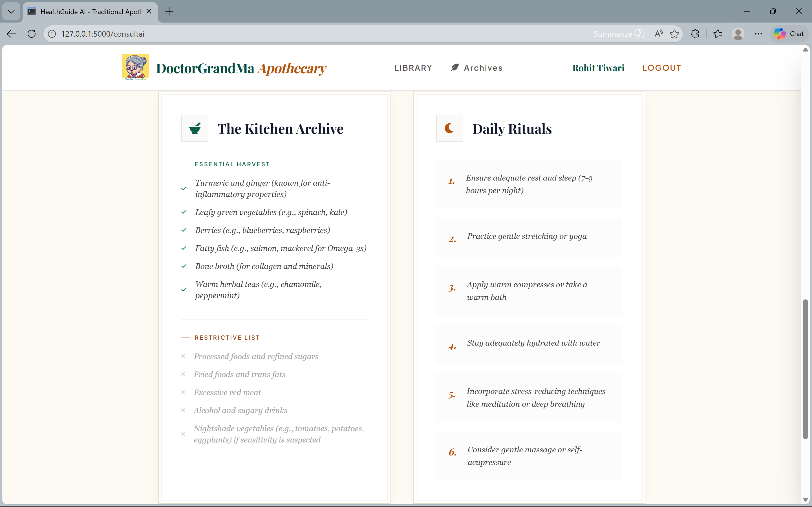This screenshot has height=507, width=812.
Task: Click the feather icon beside Archives
Action: click(x=455, y=68)
